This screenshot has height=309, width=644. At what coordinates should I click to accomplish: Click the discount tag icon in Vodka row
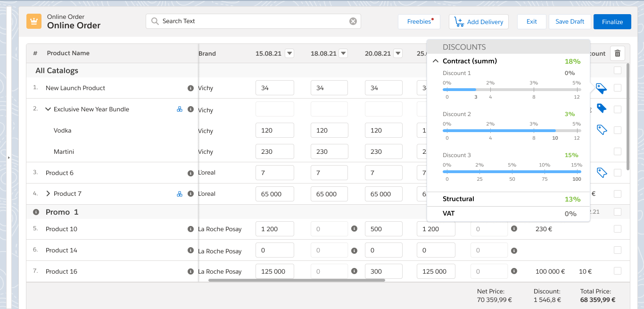pyautogui.click(x=602, y=130)
